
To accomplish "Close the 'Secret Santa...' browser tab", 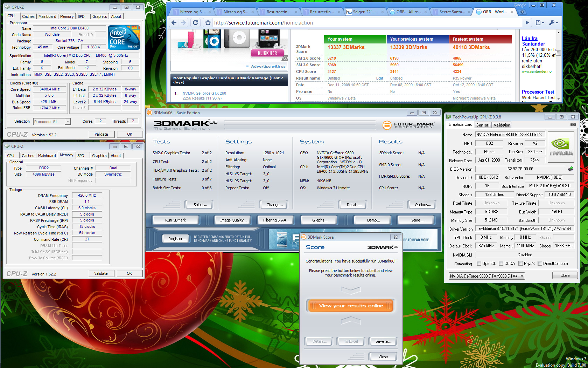I will [x=469, y=12].
